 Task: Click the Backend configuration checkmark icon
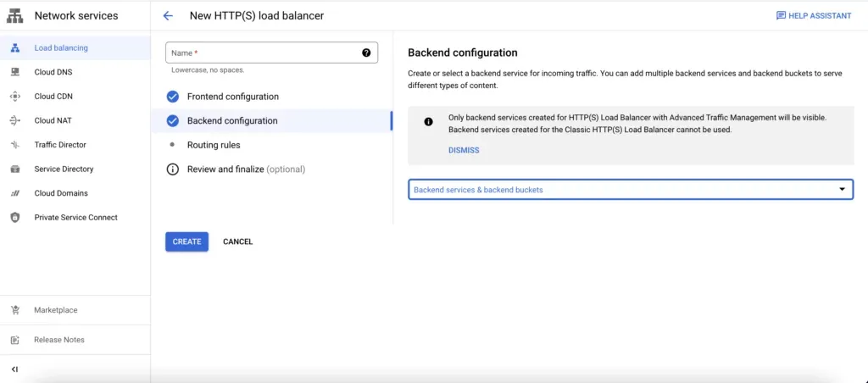(173, 120)
